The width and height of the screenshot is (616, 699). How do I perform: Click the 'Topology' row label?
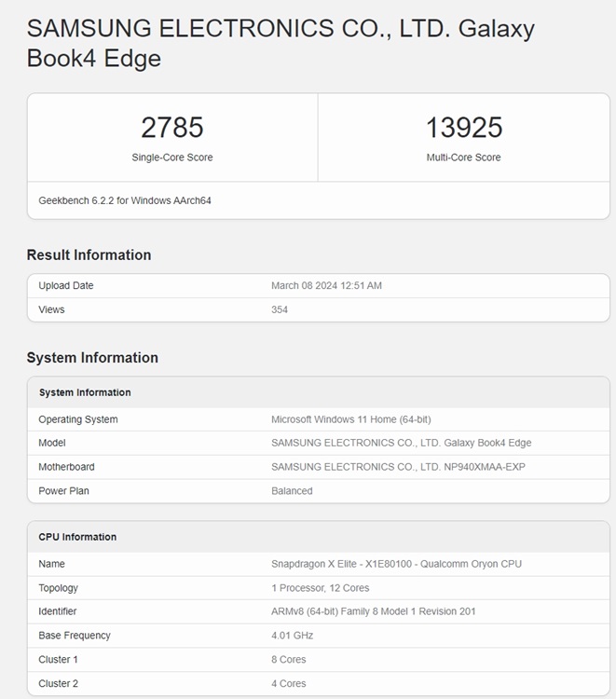(x=59, y=588)
